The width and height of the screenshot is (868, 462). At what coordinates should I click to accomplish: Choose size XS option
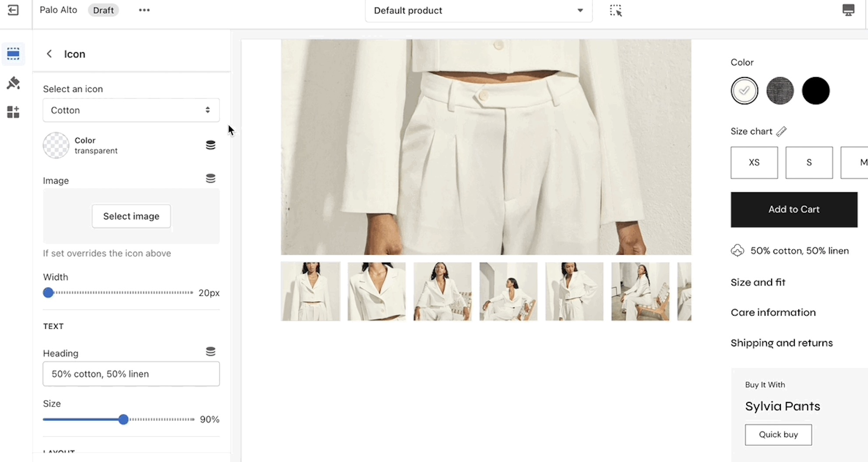(x=754, y=163)
